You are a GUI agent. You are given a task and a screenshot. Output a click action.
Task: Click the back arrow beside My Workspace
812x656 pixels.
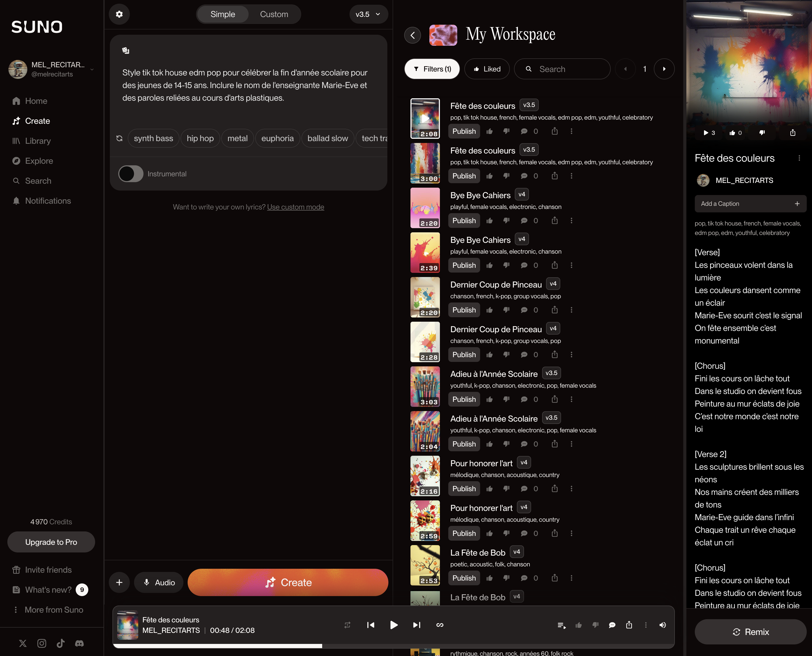(x=413, y=35)
